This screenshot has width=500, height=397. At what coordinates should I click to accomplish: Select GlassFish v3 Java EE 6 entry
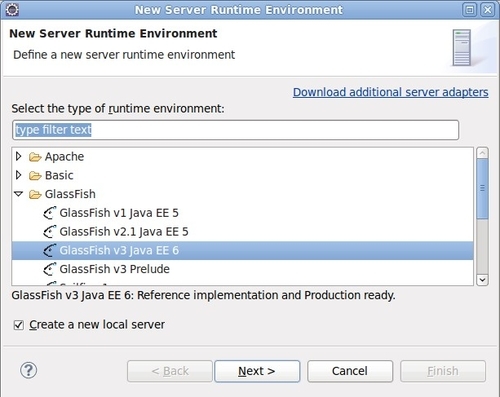coord(243,250)
